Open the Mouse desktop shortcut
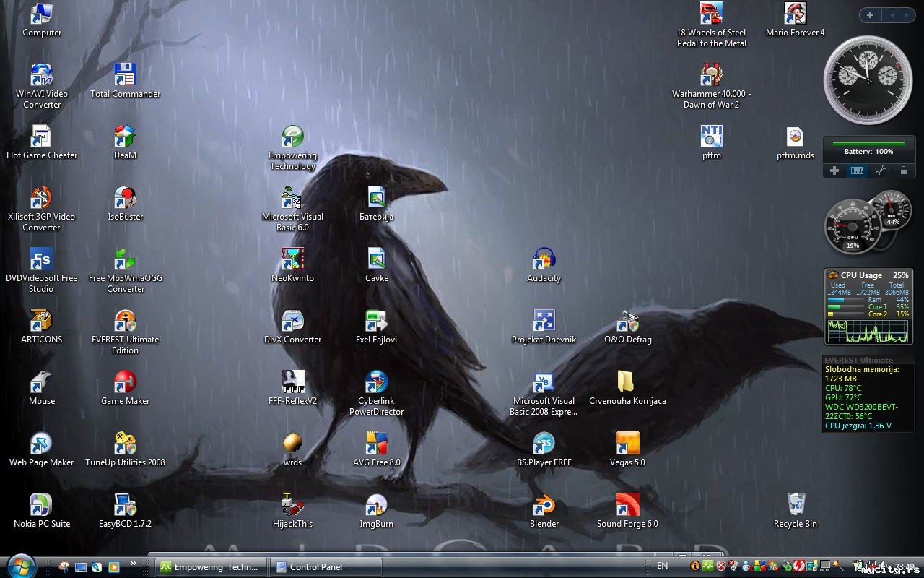Screen dimensions: 924x578 coord(42,388)
